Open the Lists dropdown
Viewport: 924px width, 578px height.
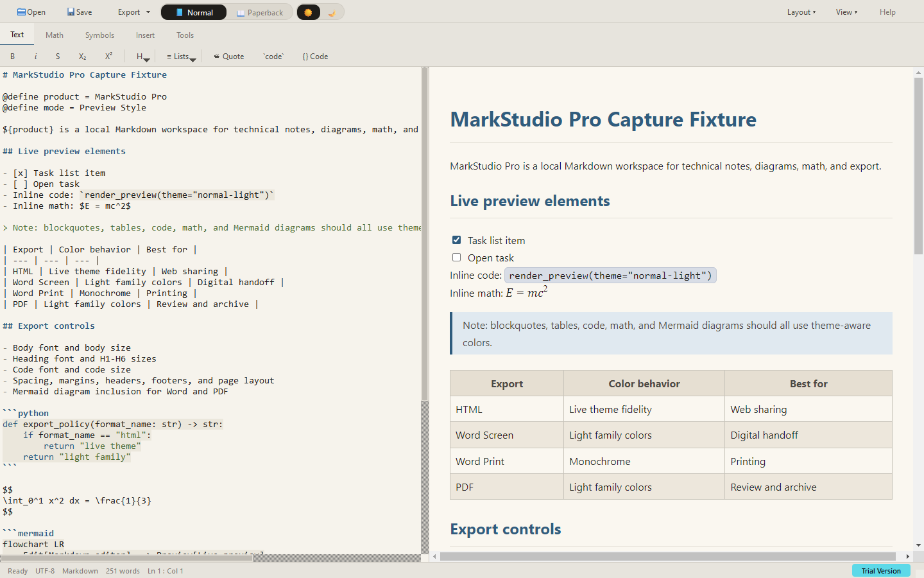(181, 57)
